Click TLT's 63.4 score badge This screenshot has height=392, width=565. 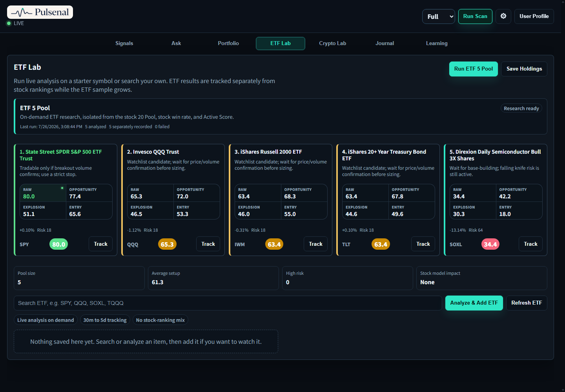click(x=381, y=244)
